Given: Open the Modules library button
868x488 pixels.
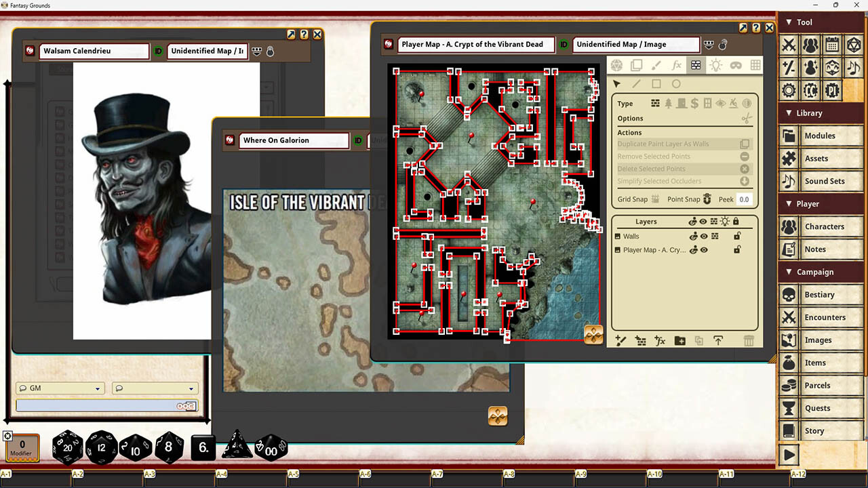Looking at the screenshot, I should [819, 136].
